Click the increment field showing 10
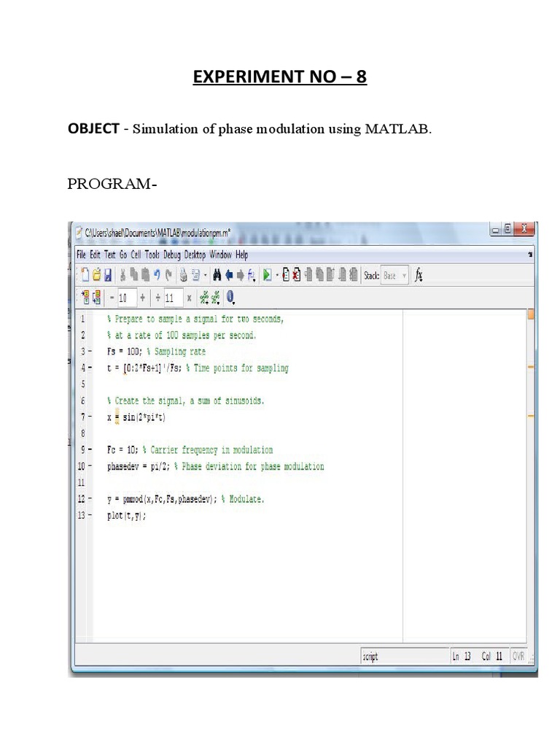This screenshot has width=560, height=747. (x=127, y=298)
